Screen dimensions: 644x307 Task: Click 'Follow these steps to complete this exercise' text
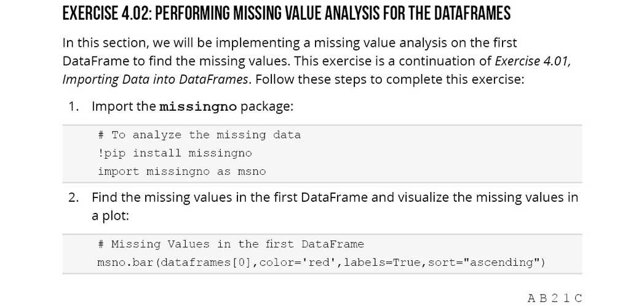click(x=389, y=80)
